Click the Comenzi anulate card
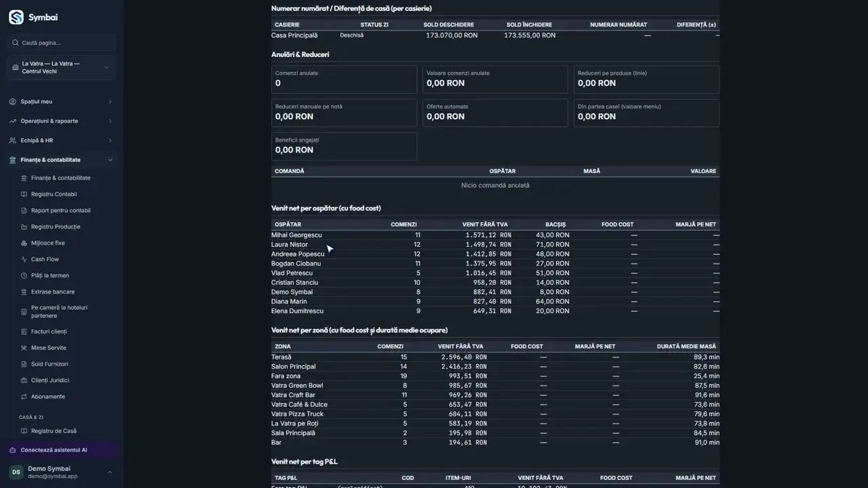The height and width of the screenshot is (488, 868). coord(344,79)
